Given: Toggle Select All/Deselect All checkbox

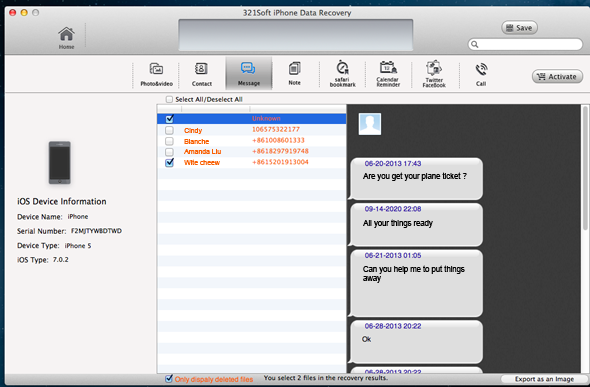Looking at the screenshot, I should [169, 99].
